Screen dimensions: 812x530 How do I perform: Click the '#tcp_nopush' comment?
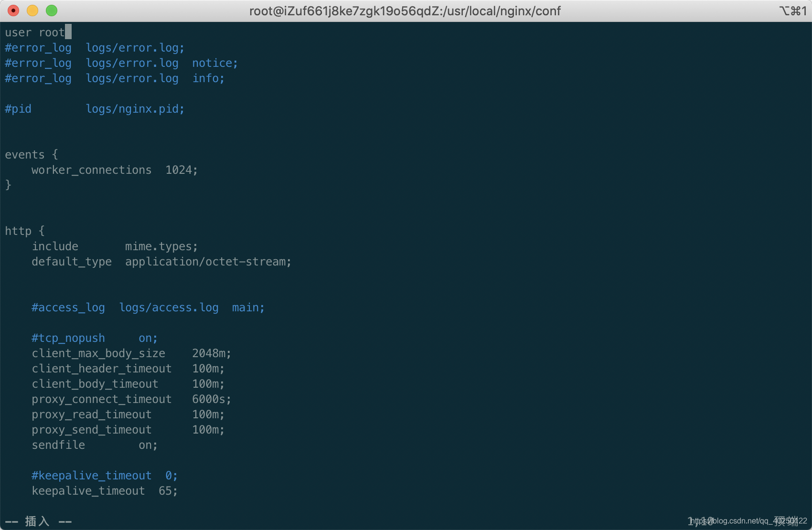coord(68,339)
